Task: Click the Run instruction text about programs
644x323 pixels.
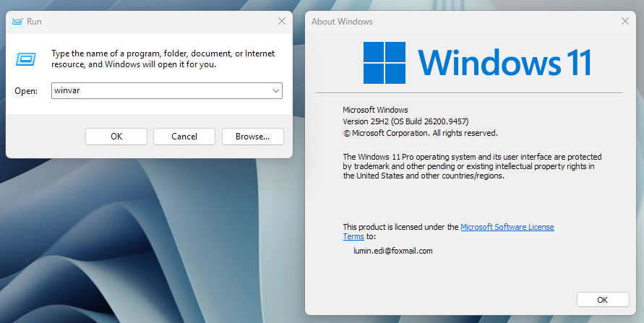Action: point(163,59)
